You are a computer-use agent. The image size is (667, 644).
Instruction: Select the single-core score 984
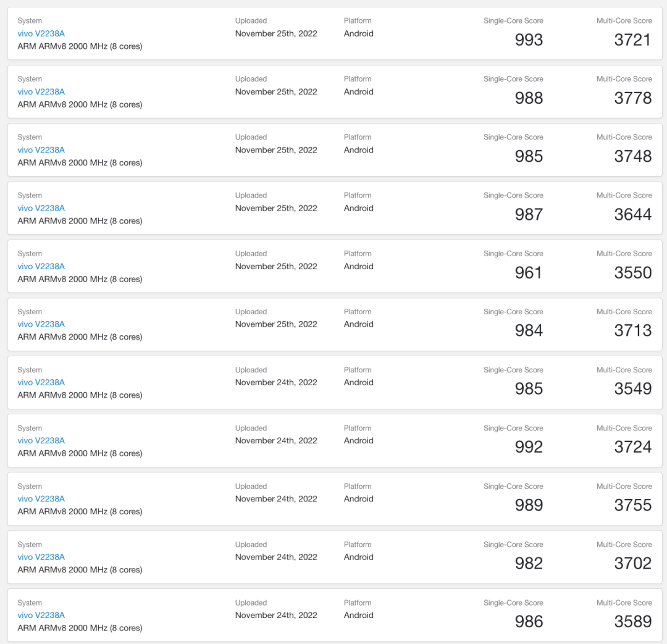(529, 331)
